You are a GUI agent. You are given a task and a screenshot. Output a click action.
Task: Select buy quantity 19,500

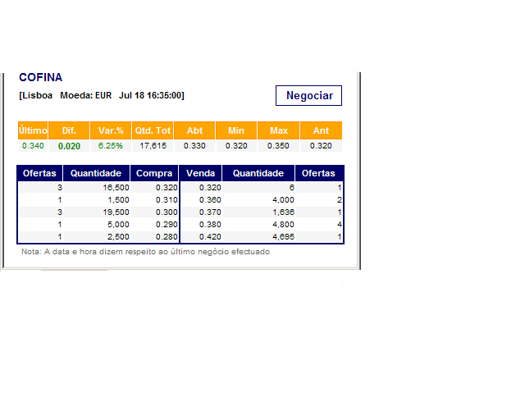116,212
